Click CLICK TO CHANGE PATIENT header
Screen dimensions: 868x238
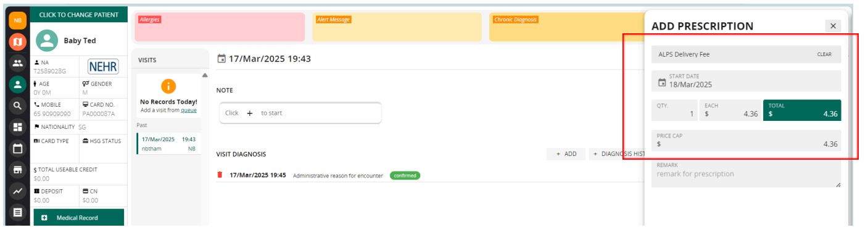[x=78, y=15]
